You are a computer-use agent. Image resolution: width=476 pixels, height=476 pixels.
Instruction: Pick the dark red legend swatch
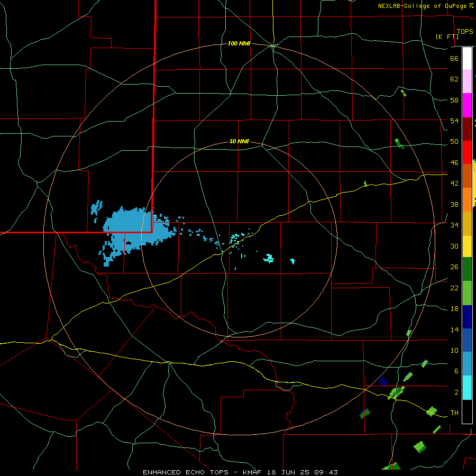coord(467,129)
